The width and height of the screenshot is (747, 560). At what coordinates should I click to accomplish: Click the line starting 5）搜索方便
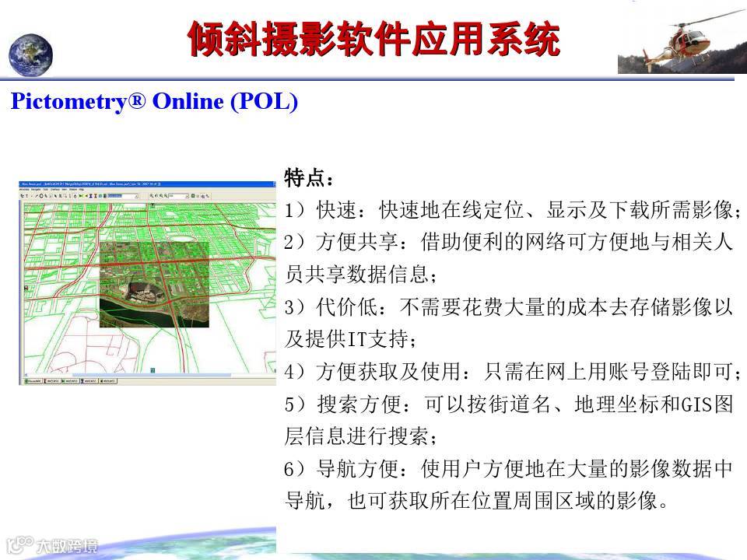pos(508,404)
